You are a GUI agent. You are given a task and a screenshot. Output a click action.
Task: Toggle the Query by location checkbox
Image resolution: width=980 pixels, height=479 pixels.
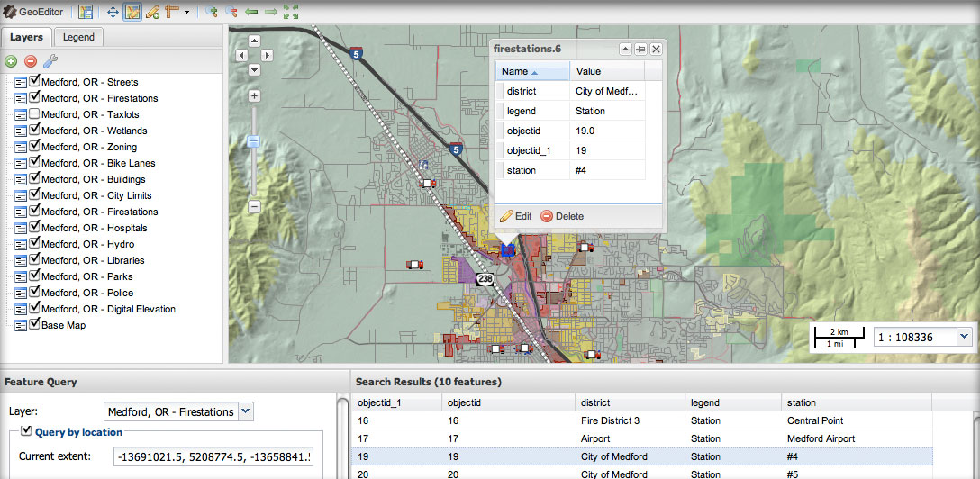pyautogui.click(x=26, y=431)
